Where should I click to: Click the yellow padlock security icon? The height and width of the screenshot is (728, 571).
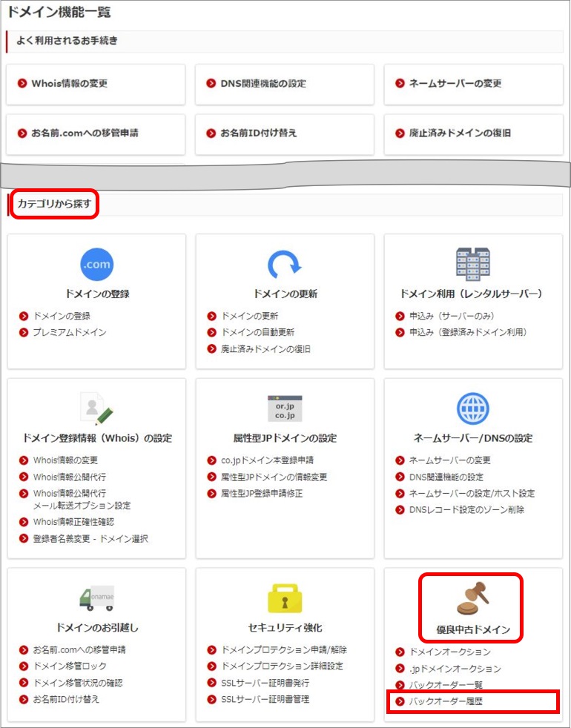285,598
